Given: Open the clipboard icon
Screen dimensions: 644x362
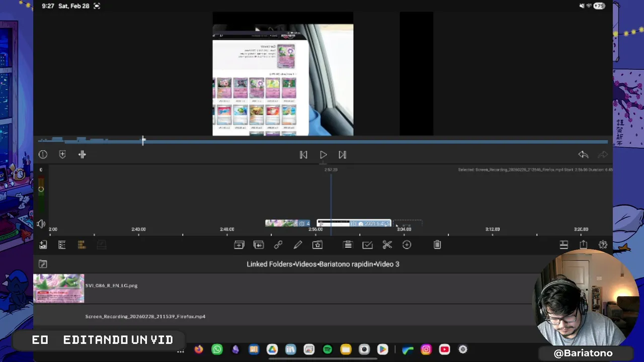Looking at the screenshot, I should [348, 245].
